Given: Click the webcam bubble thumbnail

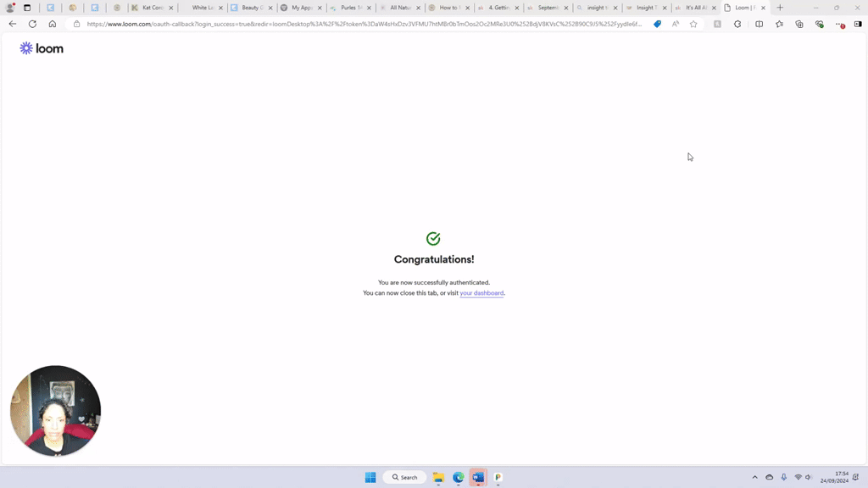Looking at the screenshot, I should [55, 411].
